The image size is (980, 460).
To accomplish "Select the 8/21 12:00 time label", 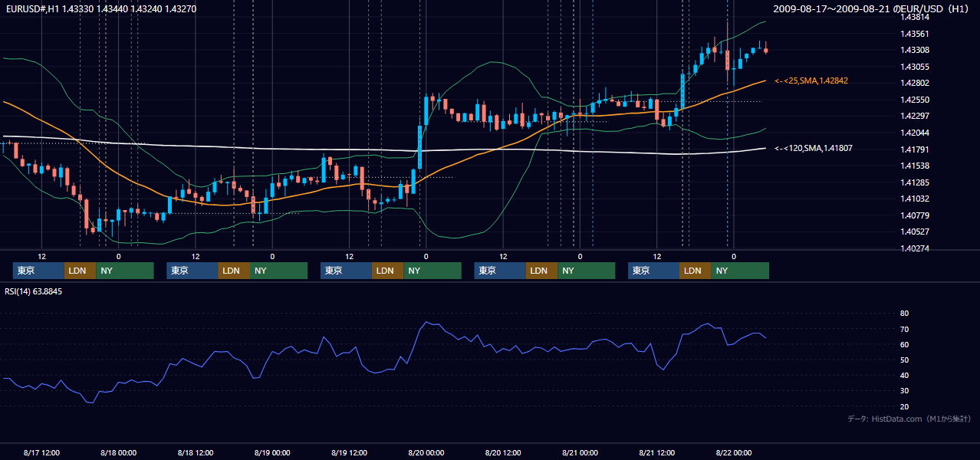I will coord(657,453).
